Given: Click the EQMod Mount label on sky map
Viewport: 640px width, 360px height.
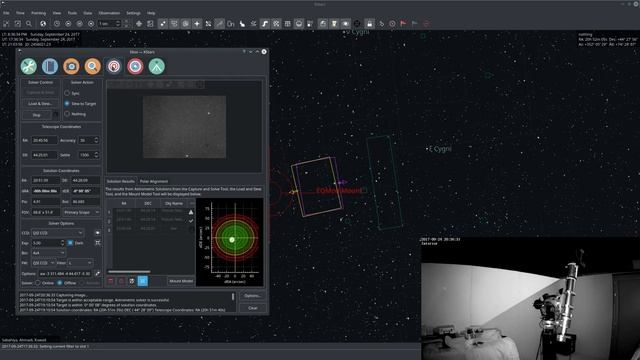Looking at the screenshot, I should tap(339, 191).
